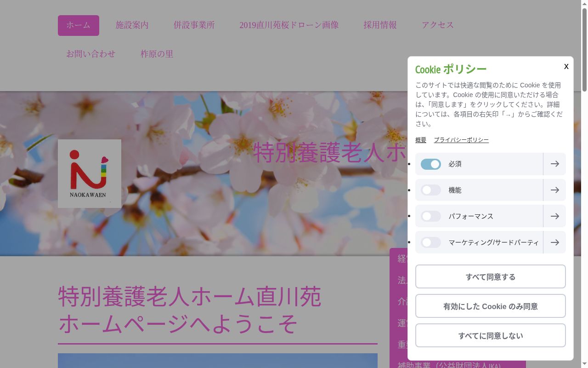Enable the マーケティング/サードパーティ cookie switch
Viewport: 588px width, 368px height.
tap(431, 242)
